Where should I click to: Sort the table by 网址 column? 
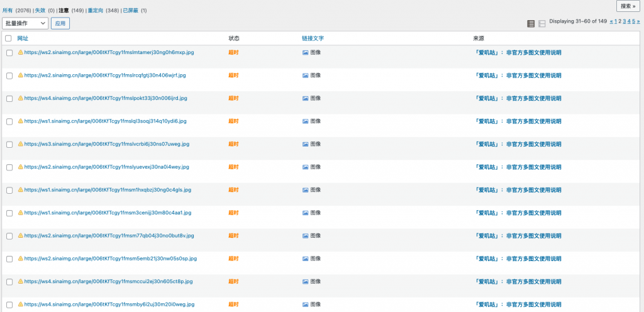click(x=23, y=38)
